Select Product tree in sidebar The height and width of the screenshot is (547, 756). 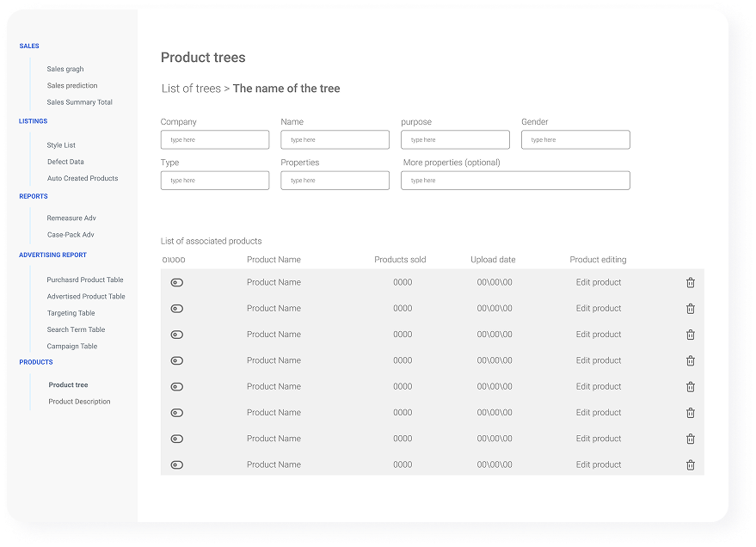(68, 384)
